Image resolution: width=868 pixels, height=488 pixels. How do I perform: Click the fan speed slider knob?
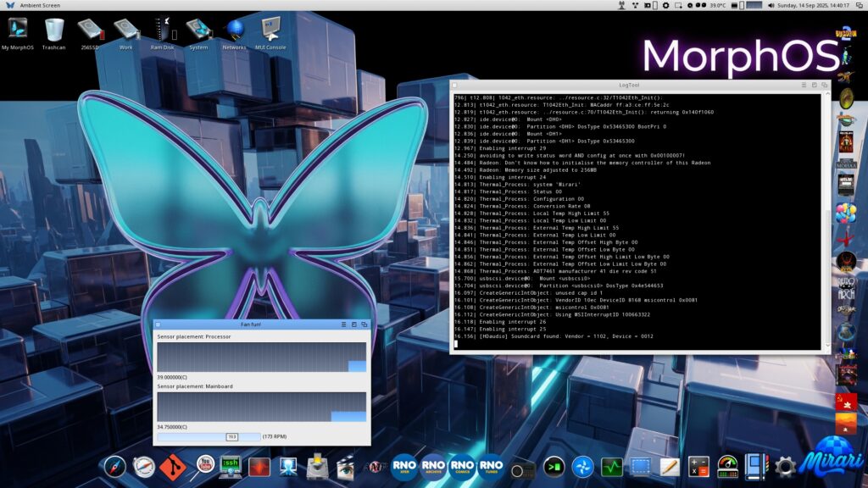tap(231, 436)
